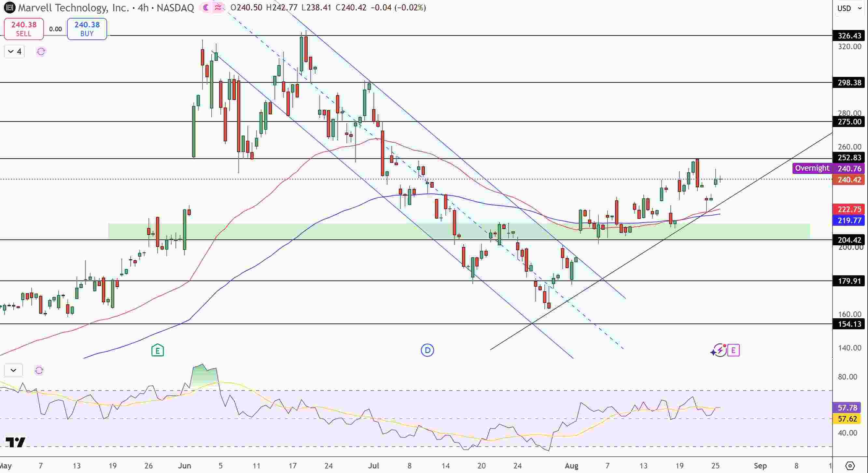Click the close value C240.42 in header
This screenshot has width=868, height=473.
351,7
